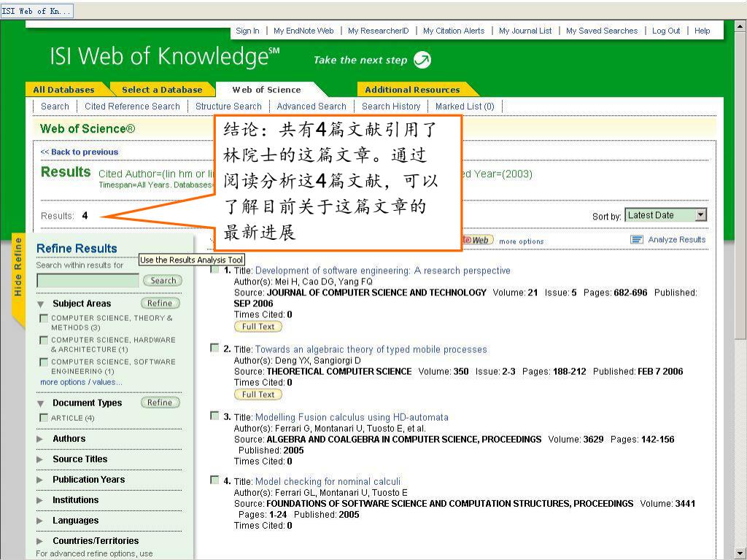Check the ARTICLE (4) document type

click(x=44, y=418)
